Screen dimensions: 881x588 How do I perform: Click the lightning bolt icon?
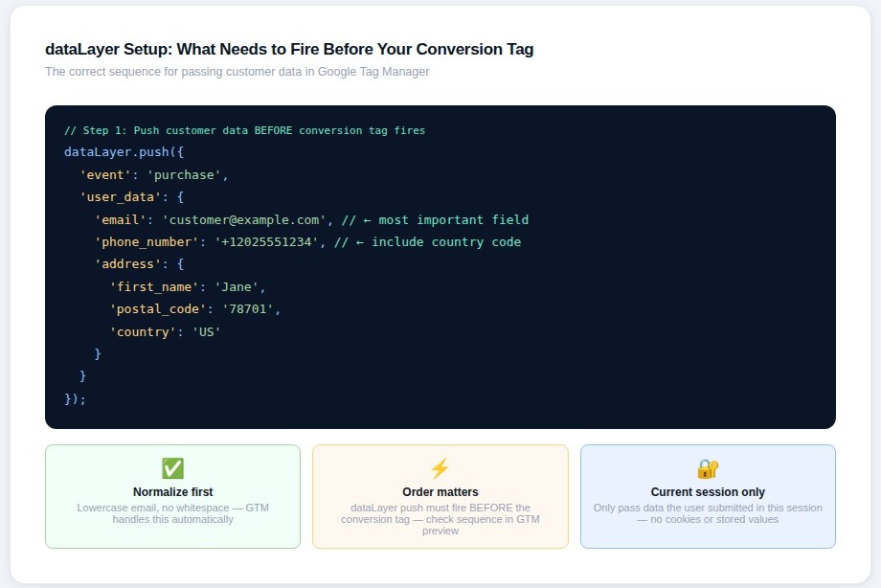pyautogui.click(x=440, y=468)
